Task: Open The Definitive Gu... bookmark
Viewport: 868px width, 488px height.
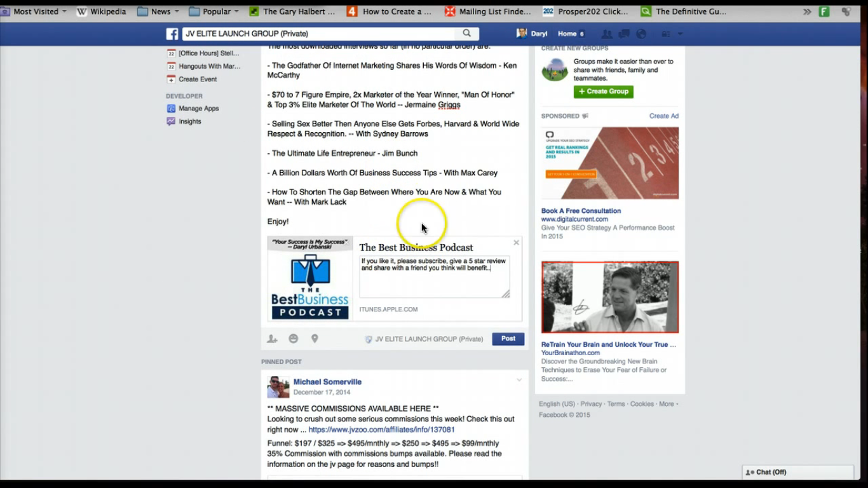Action: tap(684, 11)
